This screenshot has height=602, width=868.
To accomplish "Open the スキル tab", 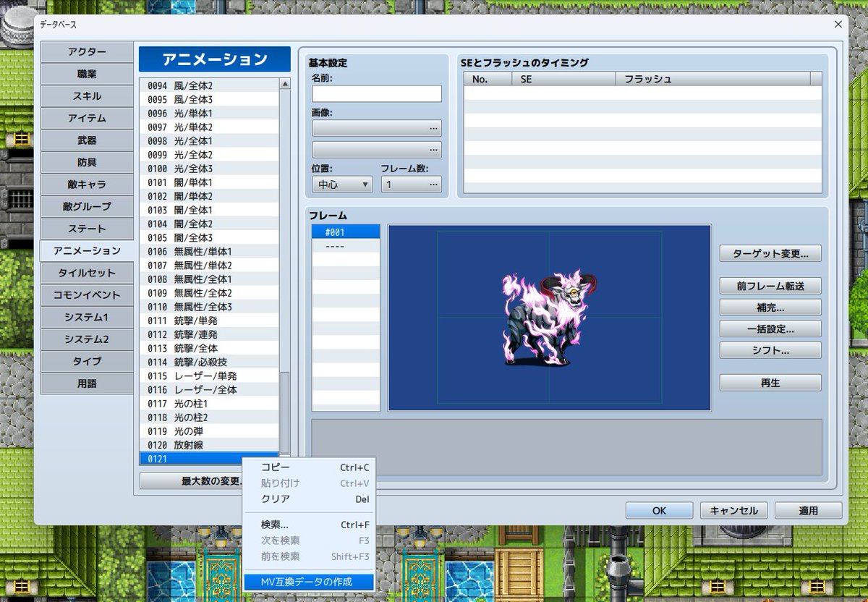I will tap(87, 96).
